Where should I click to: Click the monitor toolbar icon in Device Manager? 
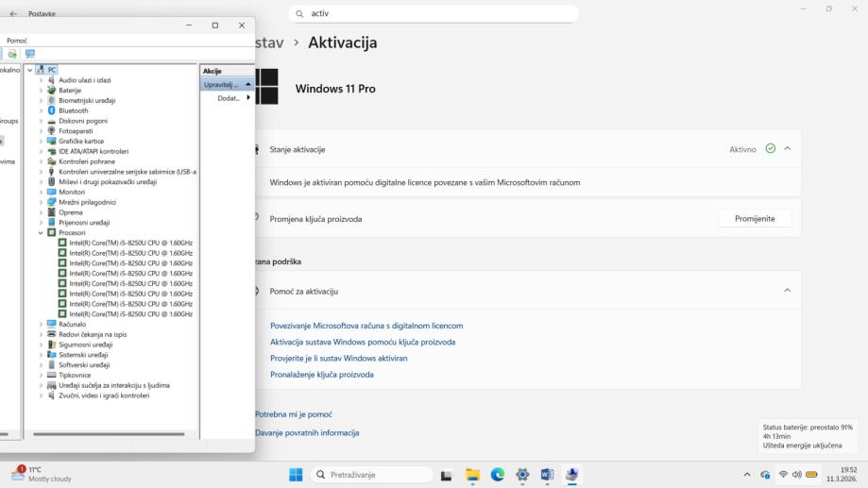click(30, 54)
